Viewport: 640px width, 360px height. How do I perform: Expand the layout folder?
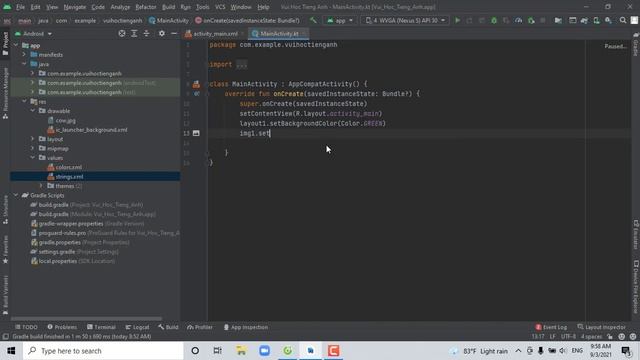click(x=33, y=139)
